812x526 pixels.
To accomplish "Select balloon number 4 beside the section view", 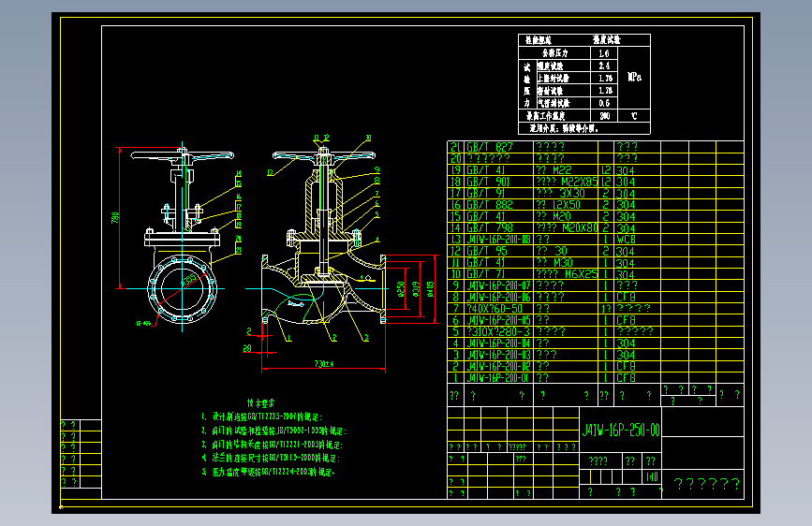I will pos(377,240).
